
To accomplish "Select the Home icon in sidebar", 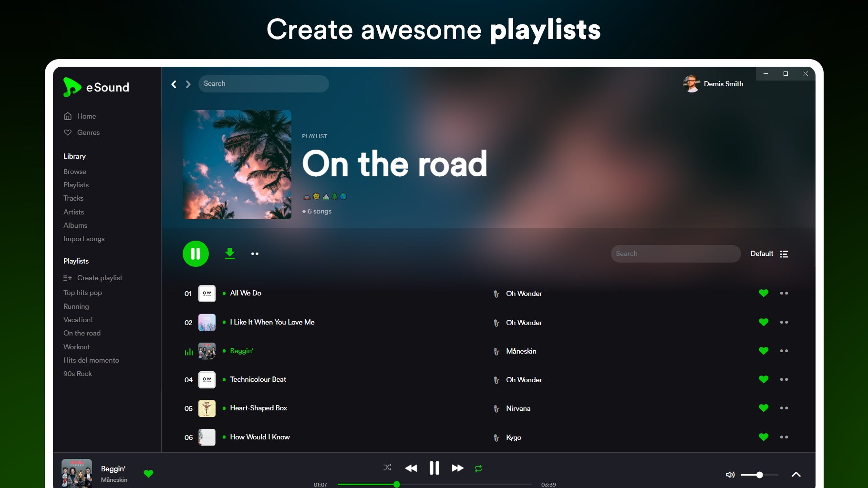I will click(x=67, y=116).
